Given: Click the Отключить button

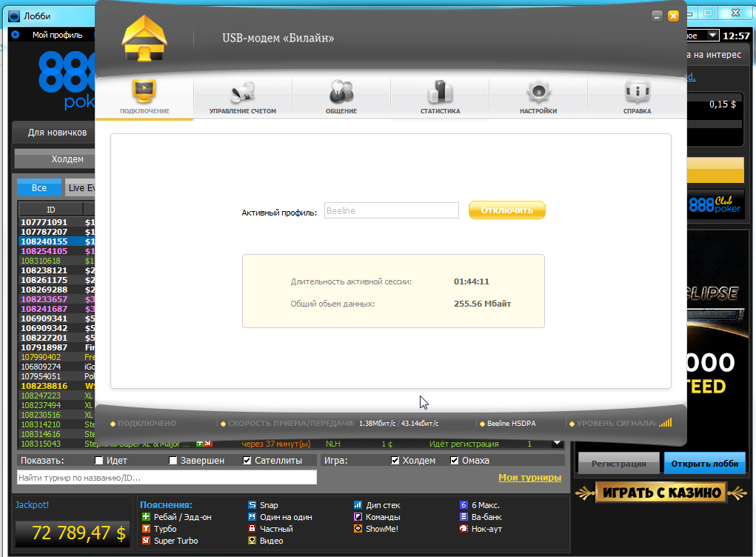Looking at the screenshot, I should coord(506,210).
